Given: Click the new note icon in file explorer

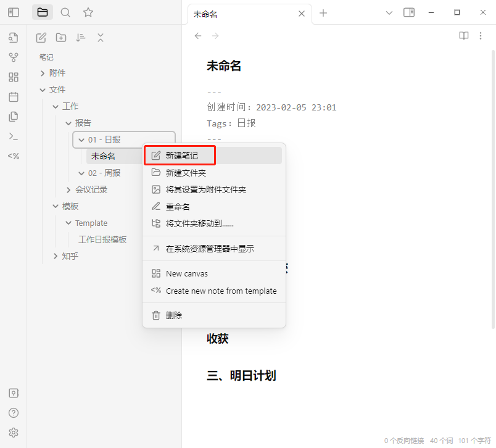Looking at the screenshot, I should click(x=41, y=38).
